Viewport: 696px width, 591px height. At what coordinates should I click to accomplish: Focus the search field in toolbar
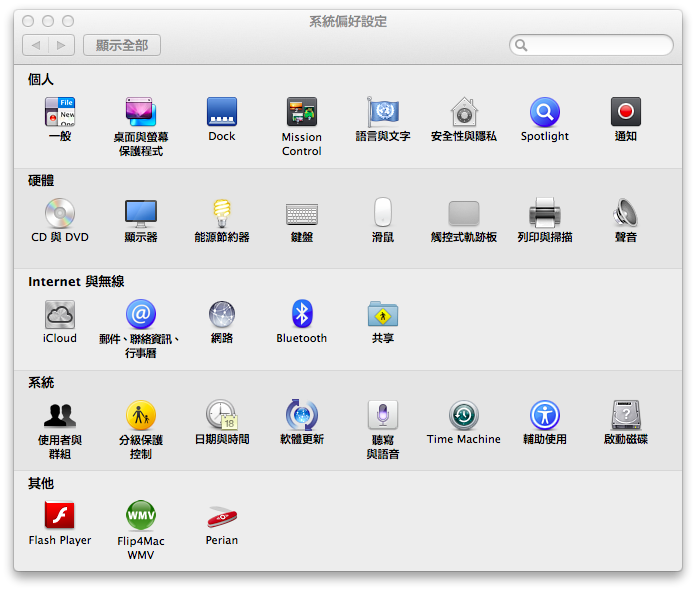point(591,45)
